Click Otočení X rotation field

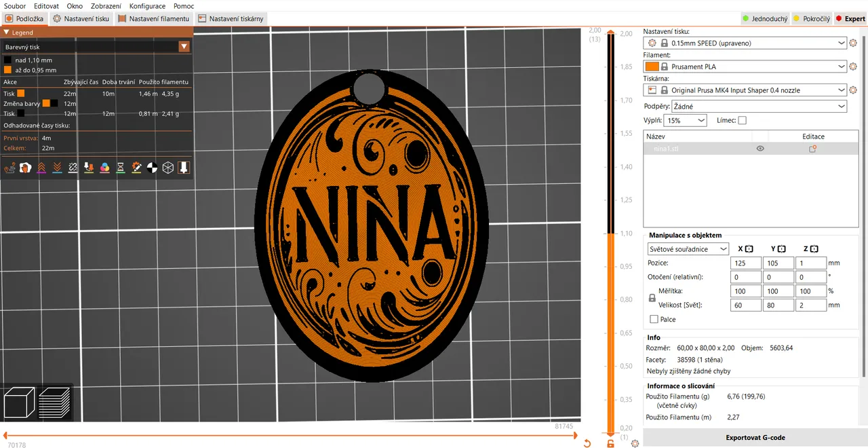[746, 277]
